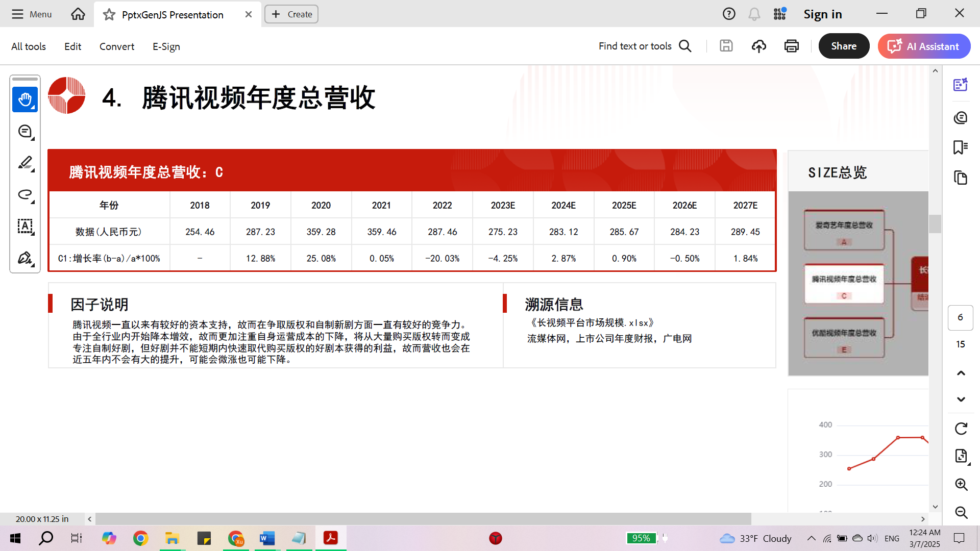This screenshot has height=551, width=980.
Task: Click the Create new button
Action: [x=291, y=14]
